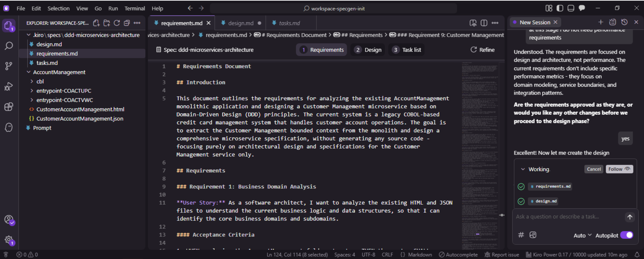Viewport: 644px width, 259px height.
Task: Split the editor to the right
Action: tap(484, 23)
